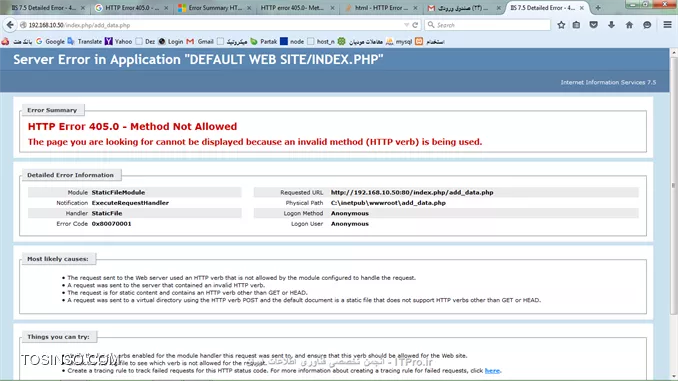The height and width of the screenshot is (381, 678).
Task: Open the استخدام bookmark
Action: 430,42
